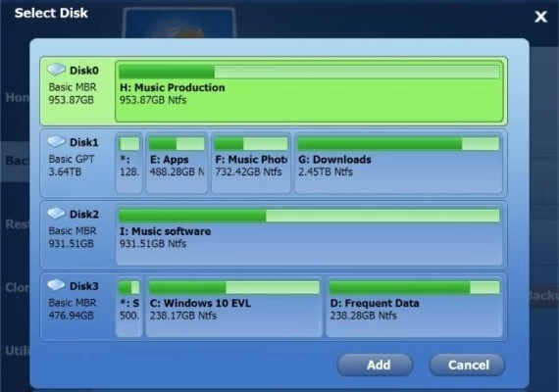Click the Disk2 Basic MBR 931.51GB label
559x392 pixels.
[73, 237]
